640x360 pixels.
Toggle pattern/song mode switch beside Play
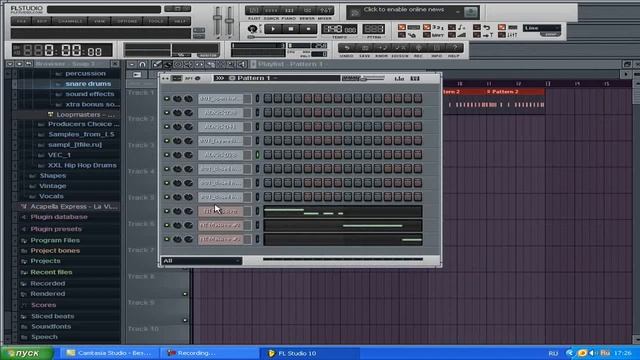tap(253, 29)
